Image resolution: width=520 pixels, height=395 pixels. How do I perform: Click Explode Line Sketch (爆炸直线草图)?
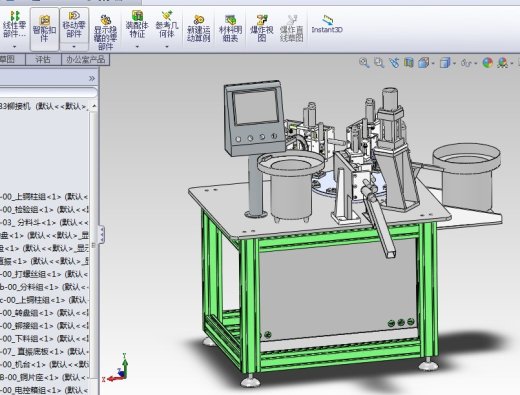(292, 29)
